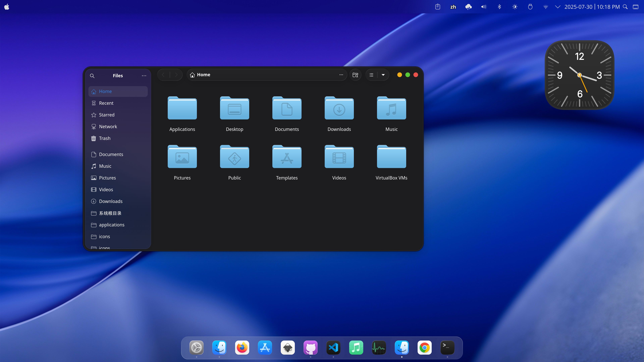Open search in the Files sidebar
This screenshot has height=362, width=644.
tap(92, 76)
